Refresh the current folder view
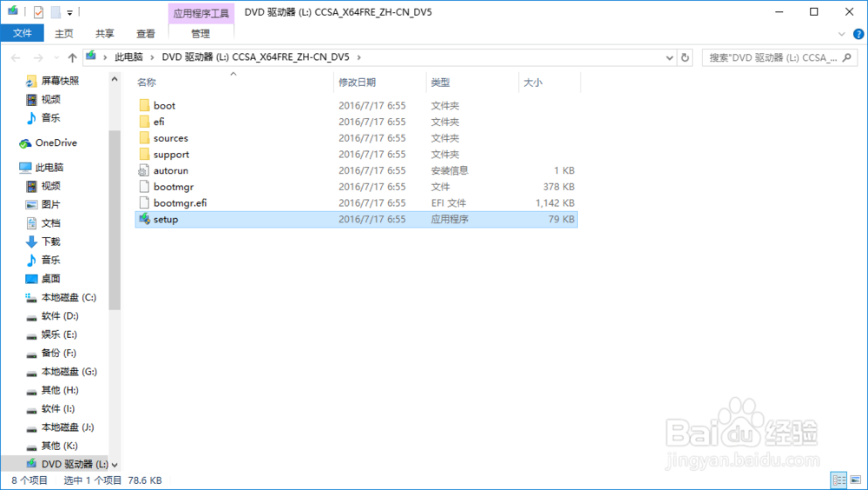Screen dimensions: 868x490 [685, 57]
